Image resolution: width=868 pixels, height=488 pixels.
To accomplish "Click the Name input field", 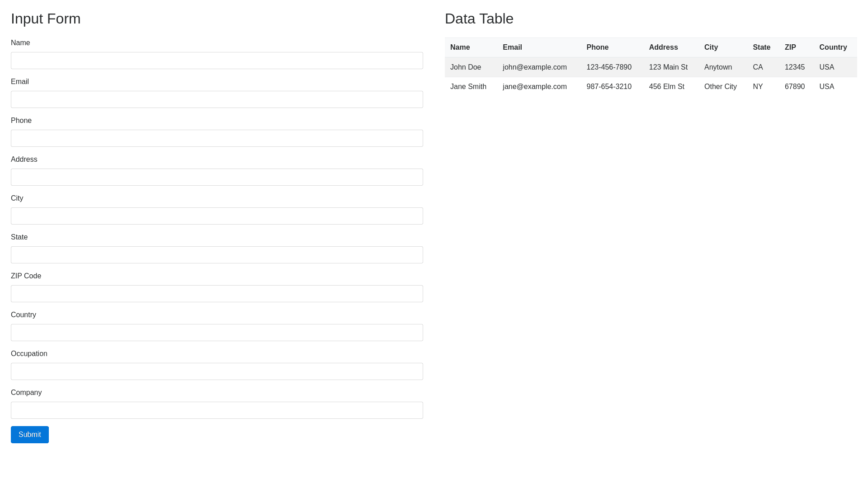I will (x=217, y=61).
